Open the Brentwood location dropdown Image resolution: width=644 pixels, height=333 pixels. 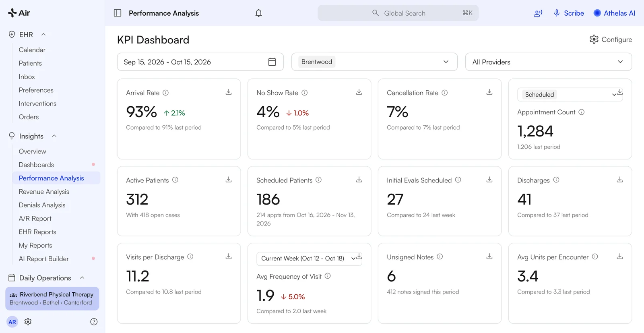[x=374, y=62]
